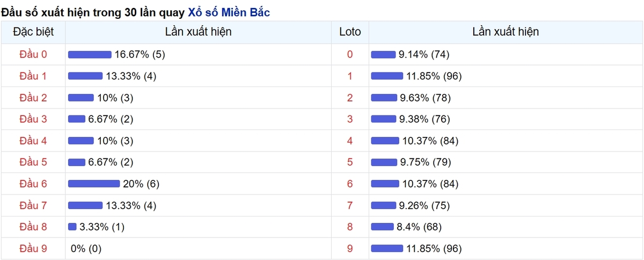Click Loto number 5 cell
The height and width of the screenshot is (260, 644).
[350, 162]
